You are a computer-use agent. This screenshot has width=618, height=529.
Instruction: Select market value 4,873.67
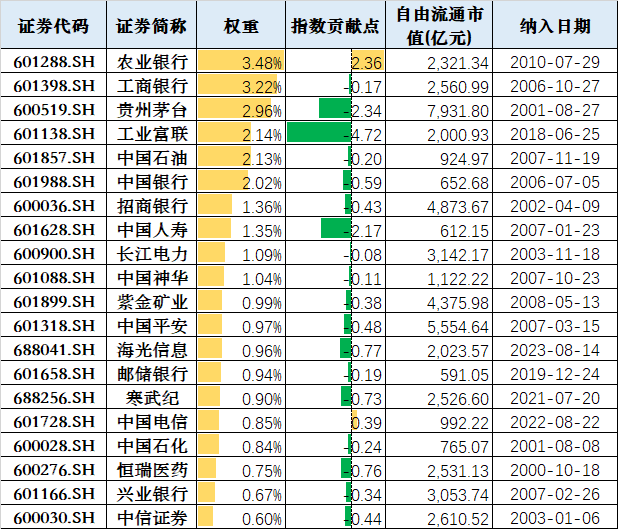click(439, 205)
